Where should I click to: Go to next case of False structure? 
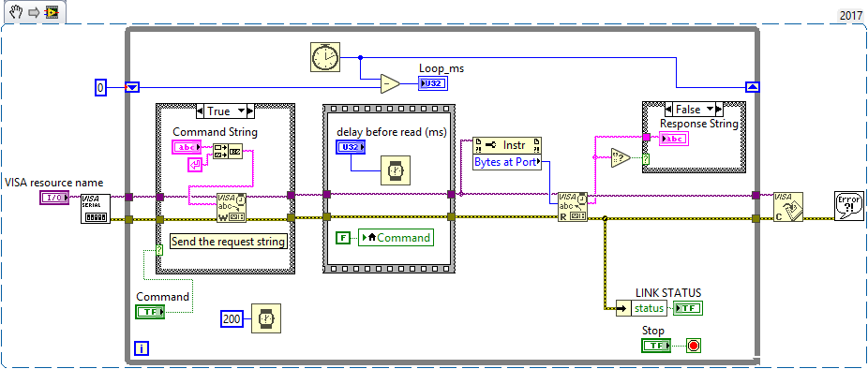(719, 109)
